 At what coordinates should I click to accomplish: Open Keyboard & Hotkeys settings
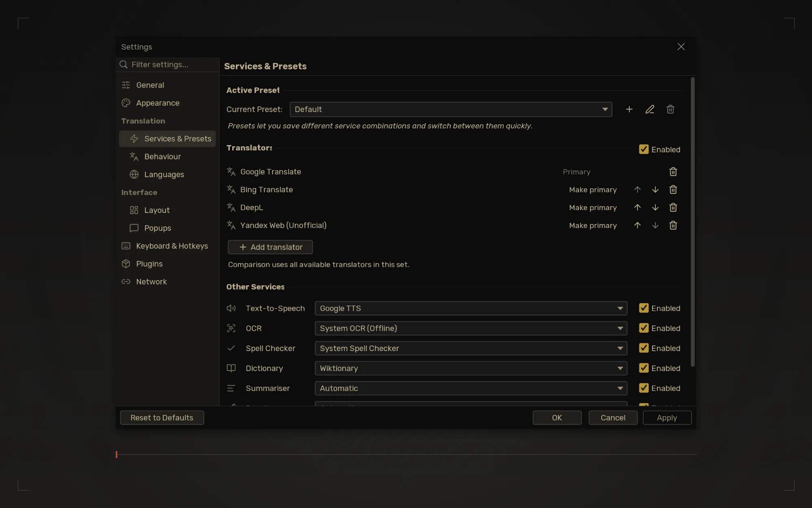[167, 246]
